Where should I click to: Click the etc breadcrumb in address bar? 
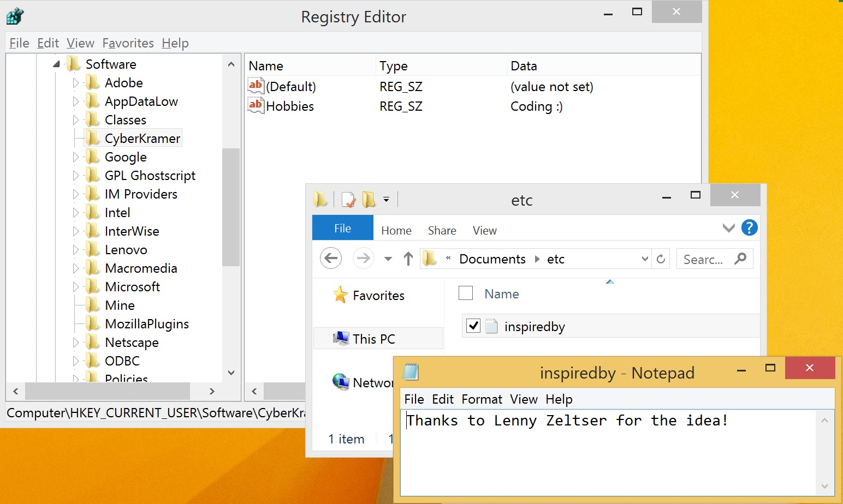pos(555,259)
